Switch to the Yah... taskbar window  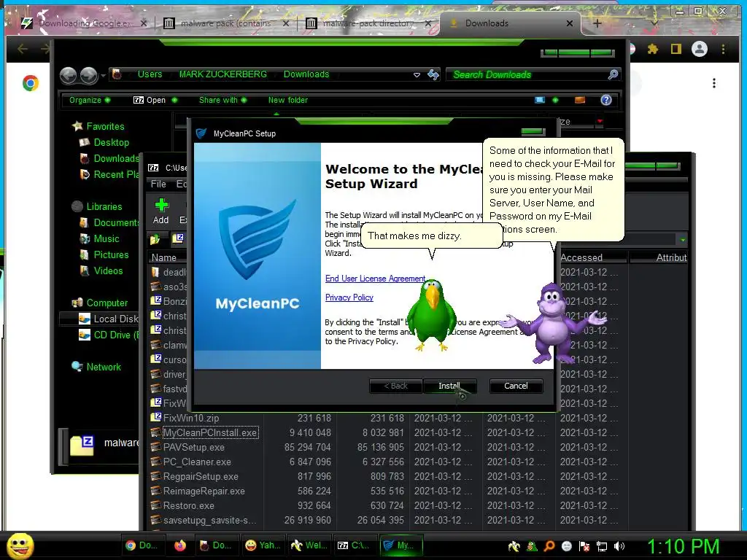263,545
